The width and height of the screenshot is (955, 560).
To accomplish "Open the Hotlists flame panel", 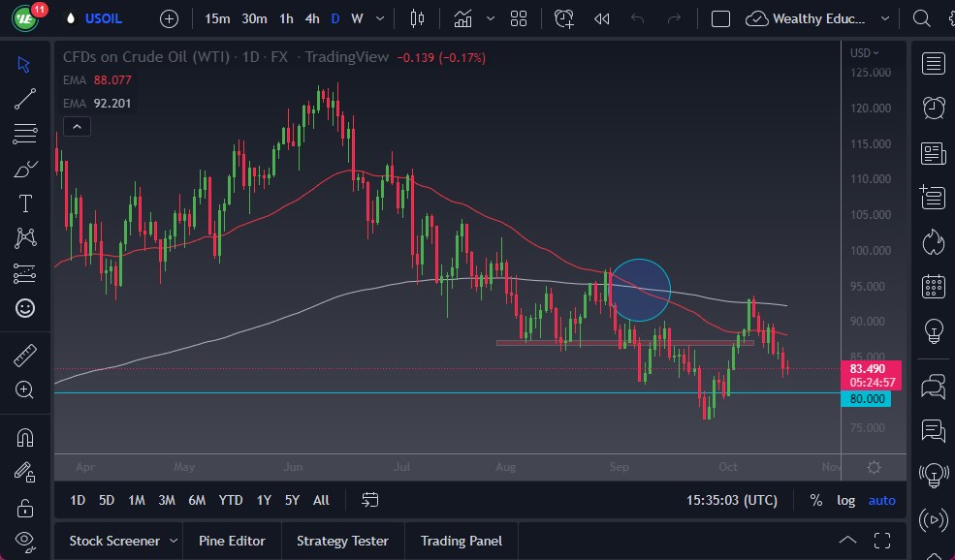I will tap(933, 241).
